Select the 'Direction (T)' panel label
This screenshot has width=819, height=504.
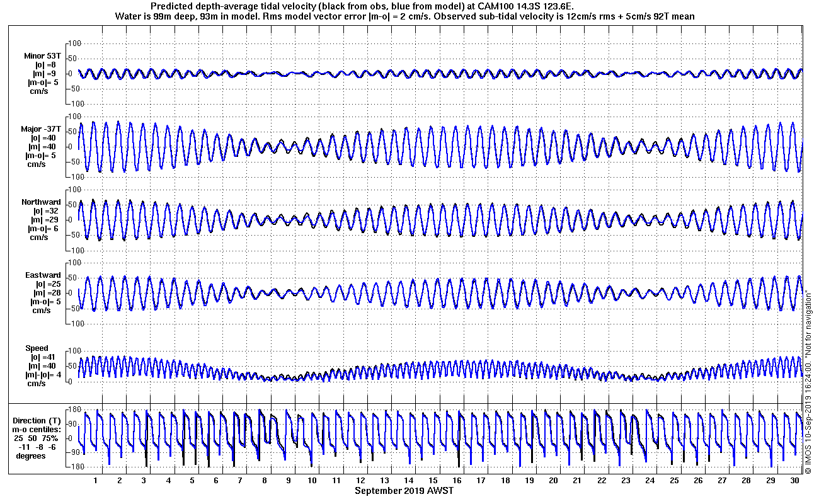[38, 420]
